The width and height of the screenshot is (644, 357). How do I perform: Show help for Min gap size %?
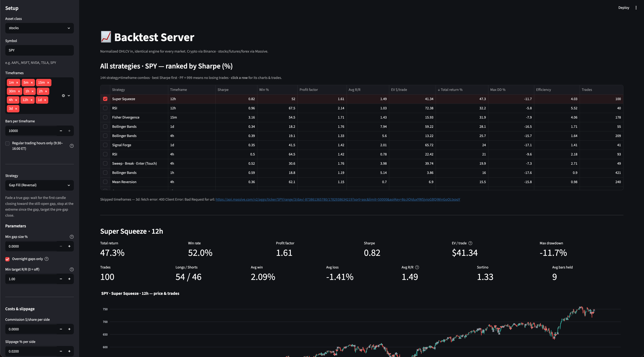click(x=72, y=237)
